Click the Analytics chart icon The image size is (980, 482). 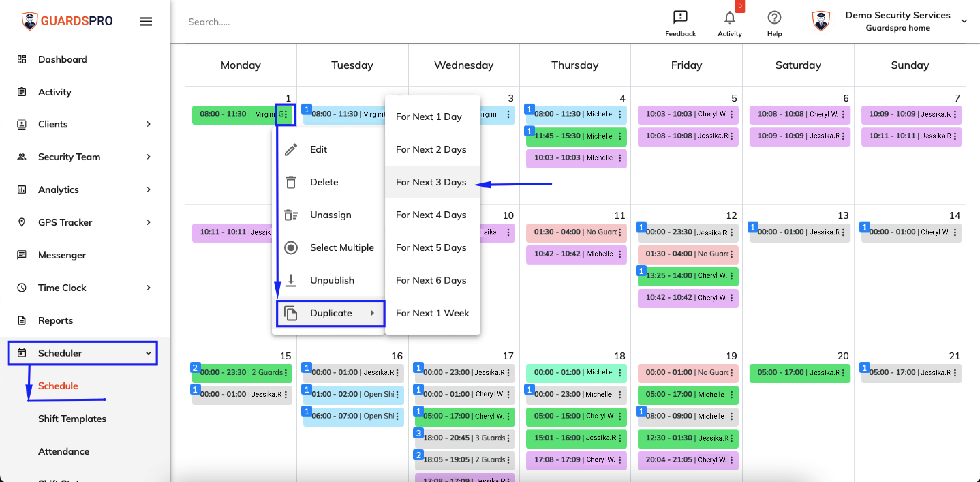22,189
